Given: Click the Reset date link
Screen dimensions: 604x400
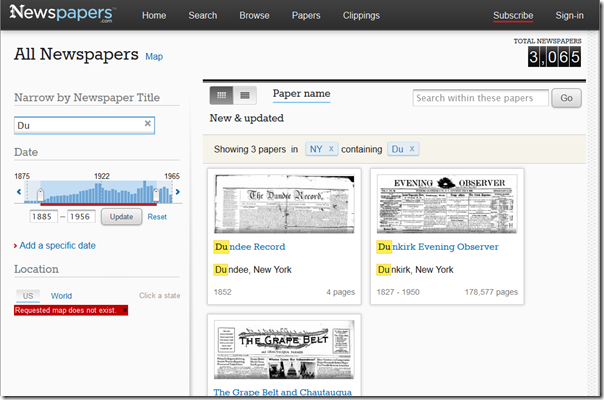Looking at the screenshot, I should coord(157,217).
